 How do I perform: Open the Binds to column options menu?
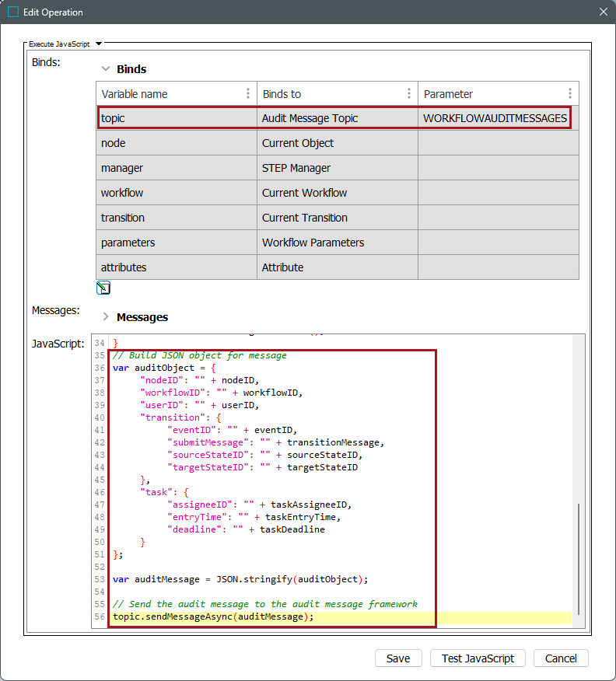click(x=409, y=93)
